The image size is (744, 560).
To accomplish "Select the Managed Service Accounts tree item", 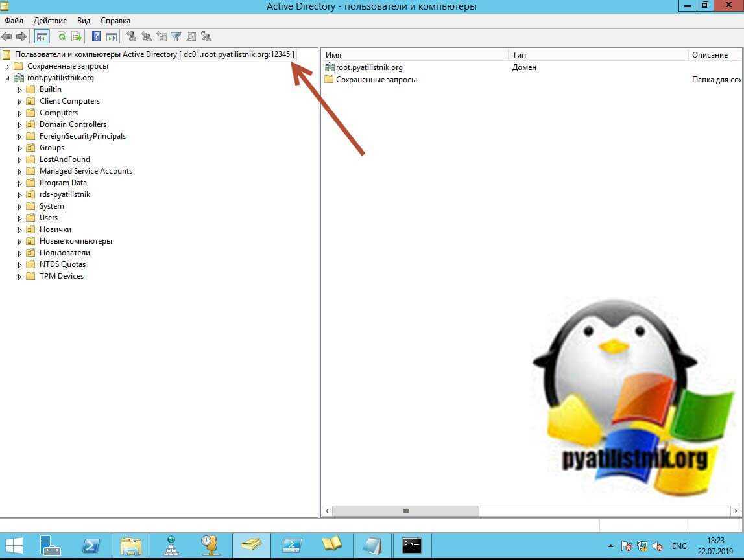I will pyautogui.click(x=86, y=171).
